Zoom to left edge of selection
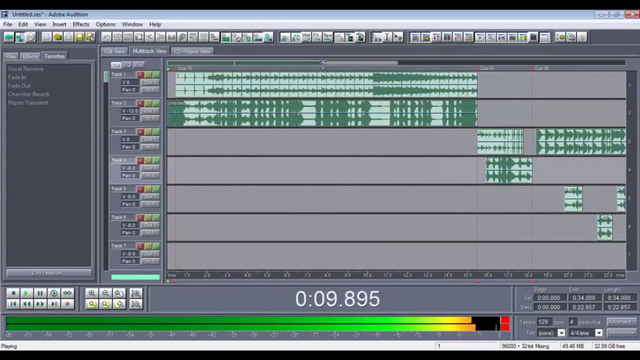 105,304
